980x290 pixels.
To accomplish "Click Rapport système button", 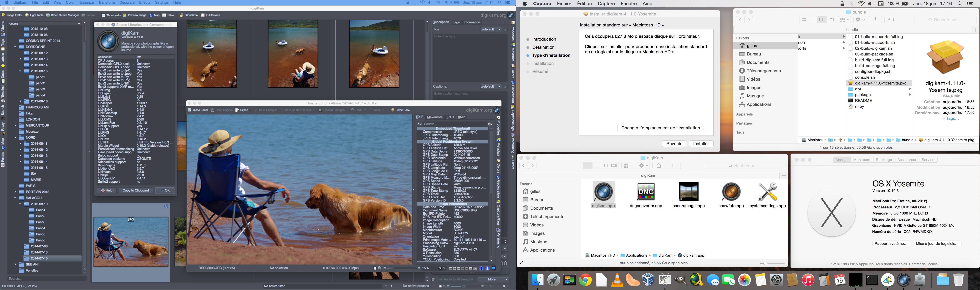I will (891, 244).
